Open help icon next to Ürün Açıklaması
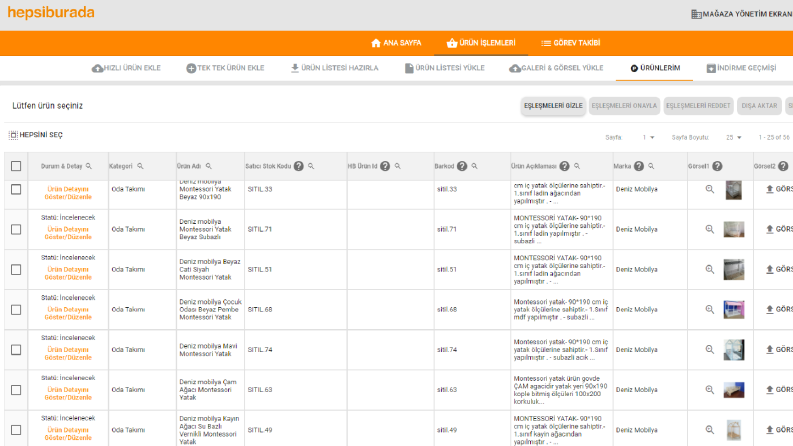793x446 pixels. 564,166
